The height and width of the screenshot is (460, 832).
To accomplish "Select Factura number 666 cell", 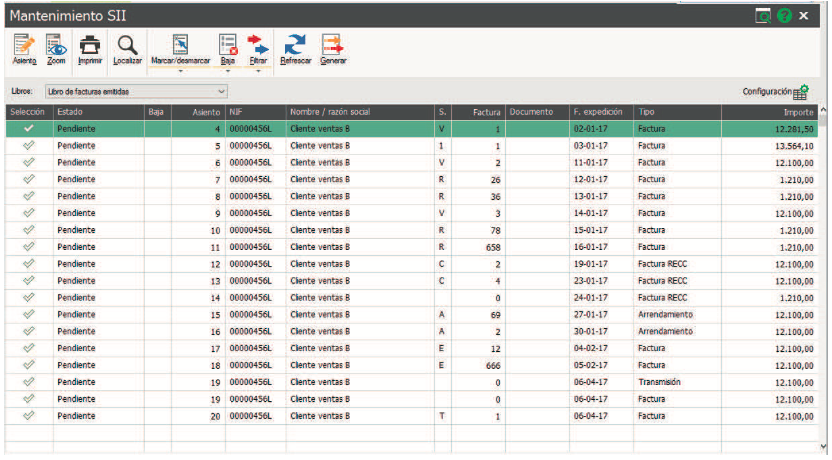I will 478,366.
